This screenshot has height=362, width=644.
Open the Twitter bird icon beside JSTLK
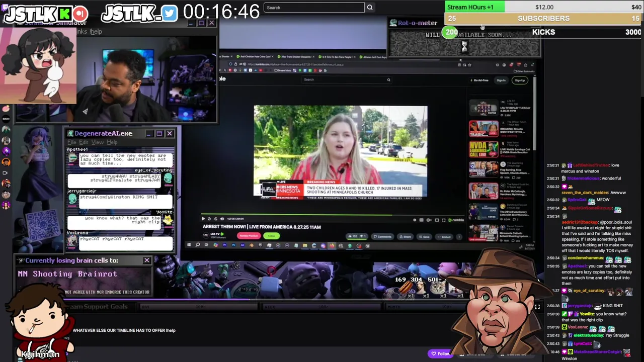[170, 14]
